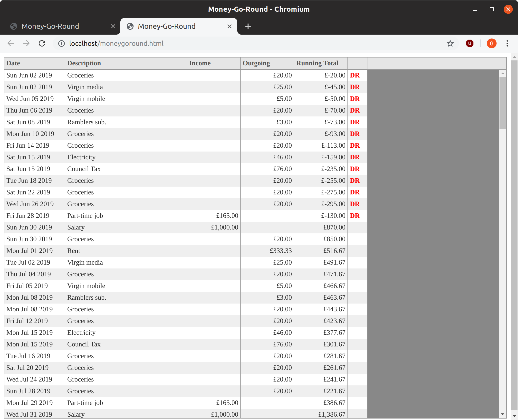
Task: Click the Money-Go-Round globe favicon on active tab
Action: (130, 26)
